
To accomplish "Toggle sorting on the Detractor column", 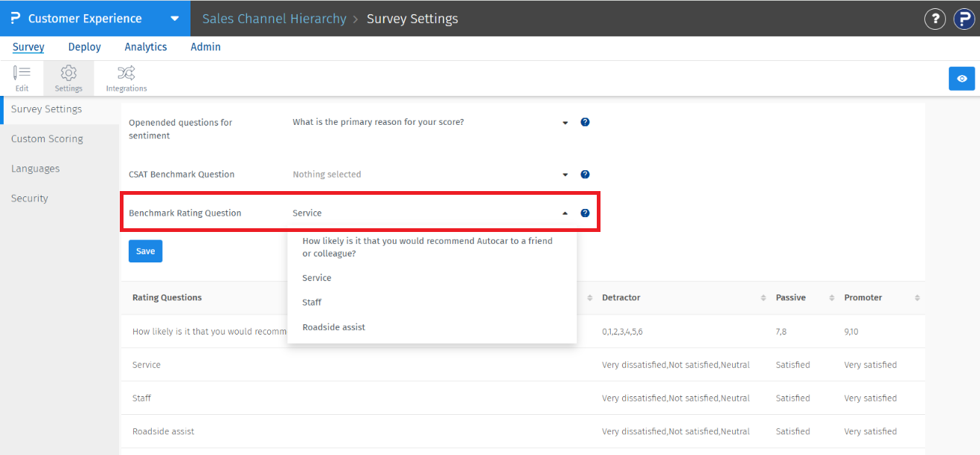I will tap(763, 297).
